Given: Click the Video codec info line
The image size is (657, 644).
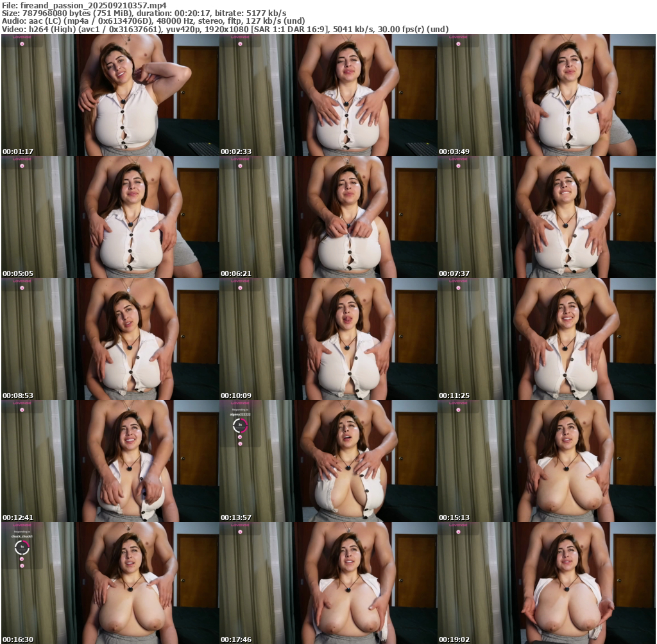Looking at the screenshot, I should 225,30.
